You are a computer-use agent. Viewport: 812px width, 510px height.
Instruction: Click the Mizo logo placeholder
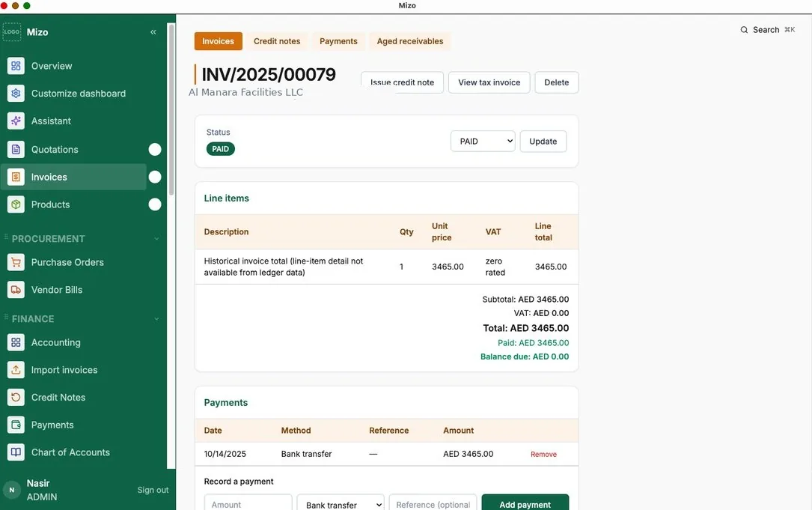tap(12, 31)
